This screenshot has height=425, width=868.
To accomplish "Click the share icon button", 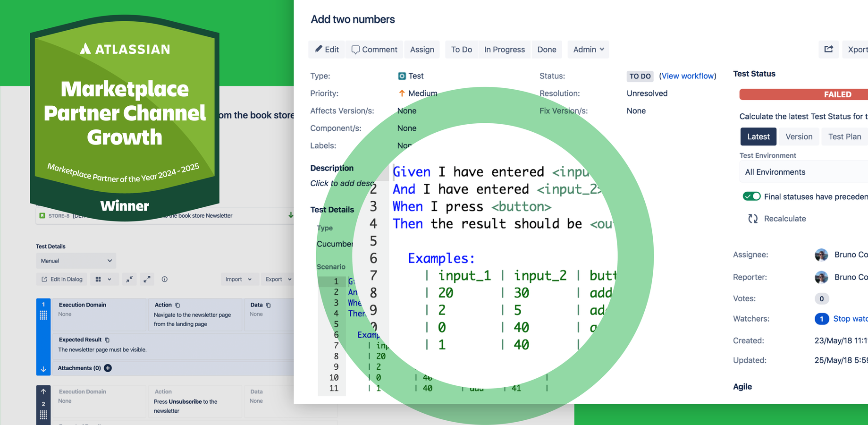I will 829,50.
